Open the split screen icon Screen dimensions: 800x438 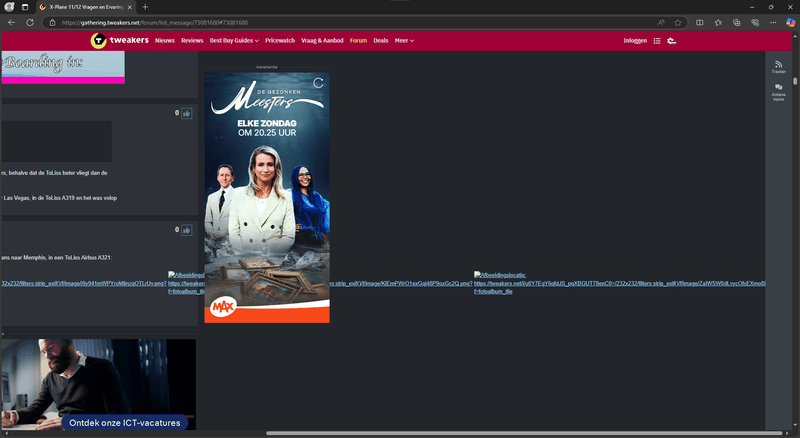click(699, 22)
